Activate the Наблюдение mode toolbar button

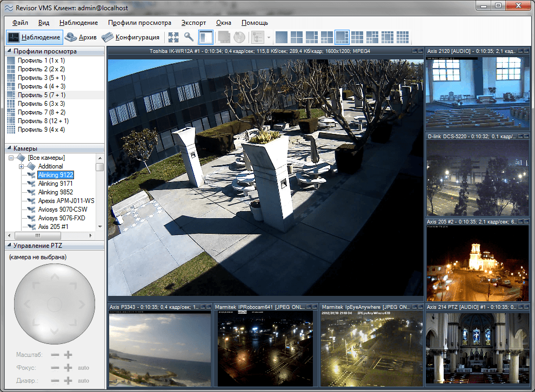pyautogui.click(x=35, y=37)
